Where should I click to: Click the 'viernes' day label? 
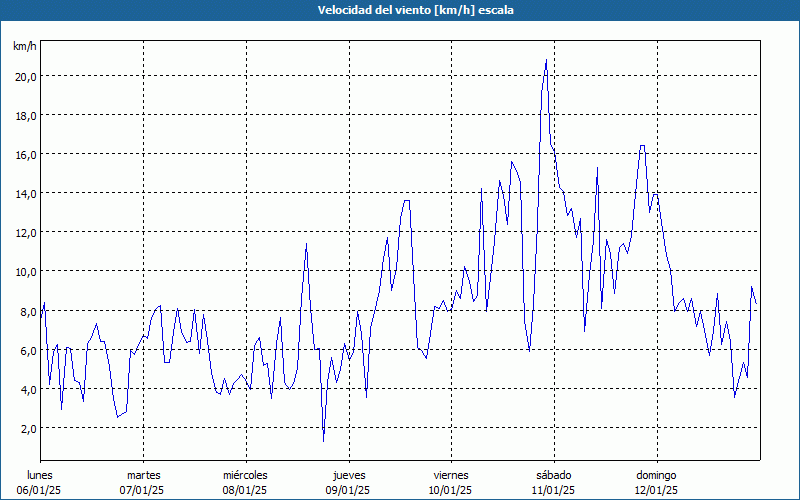[x=451, y=475]
